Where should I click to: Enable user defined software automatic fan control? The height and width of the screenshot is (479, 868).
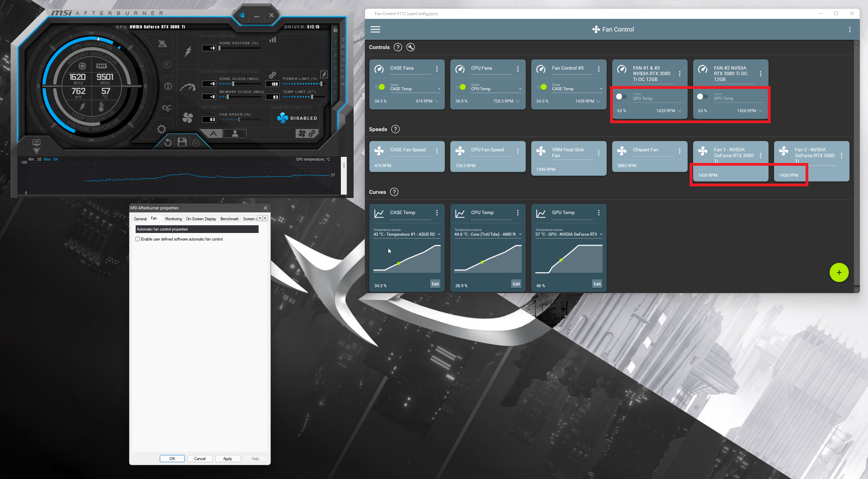(x=138, y=239)
